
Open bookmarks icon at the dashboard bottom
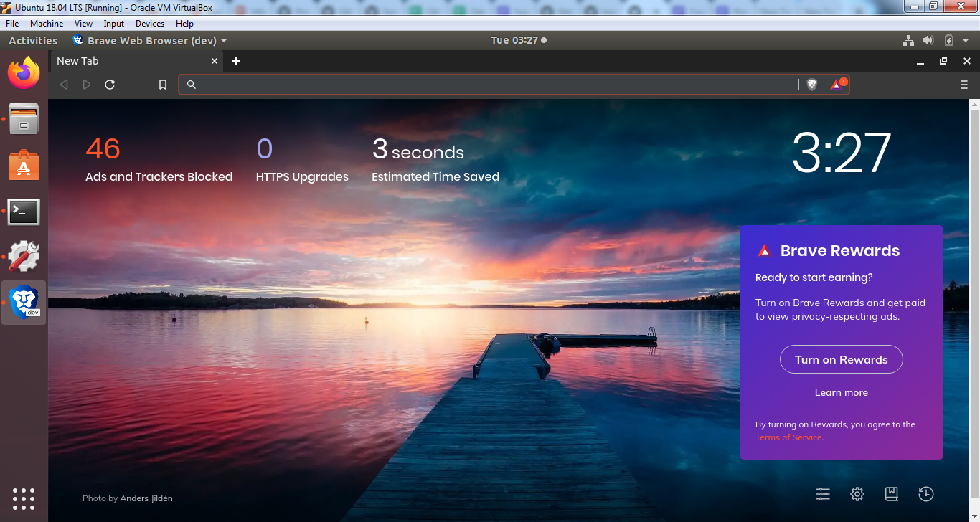[x=891, y=493]
